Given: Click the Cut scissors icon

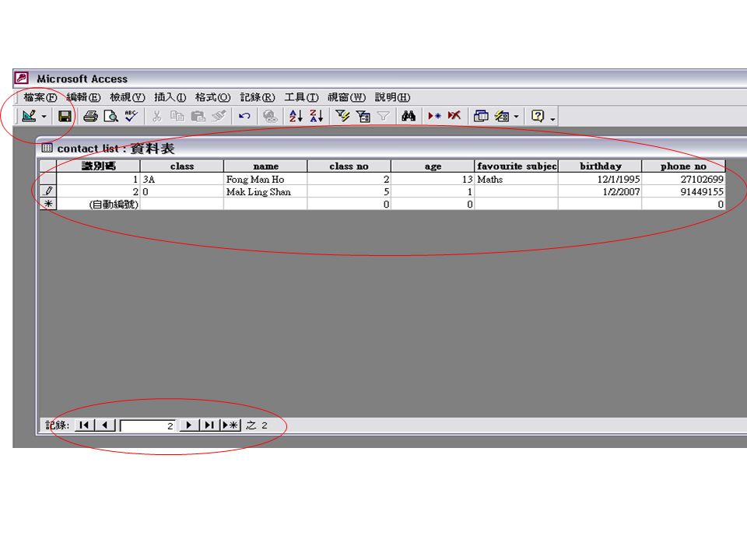Looking at the screenshot, I should [x=156, y=116].
